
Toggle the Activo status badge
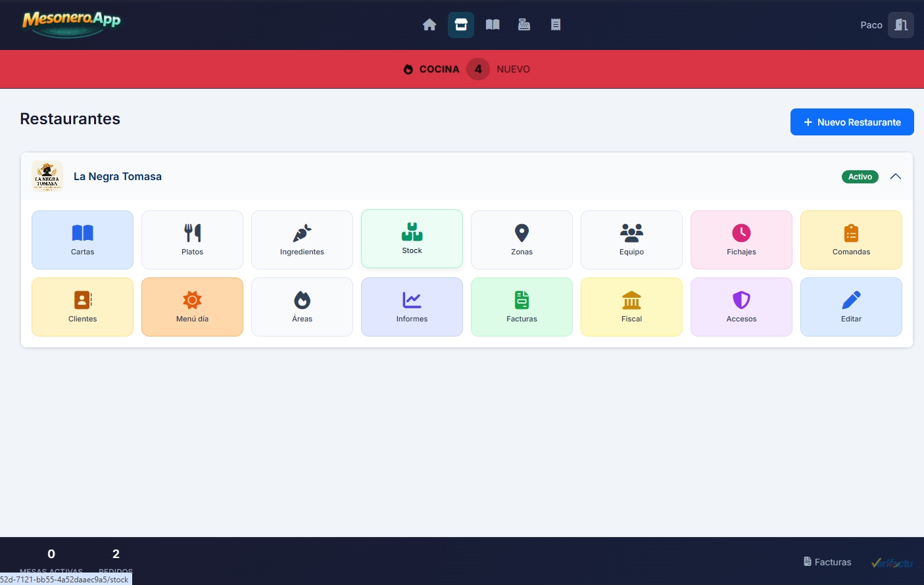pyautogui.click(x=860, y=176)
